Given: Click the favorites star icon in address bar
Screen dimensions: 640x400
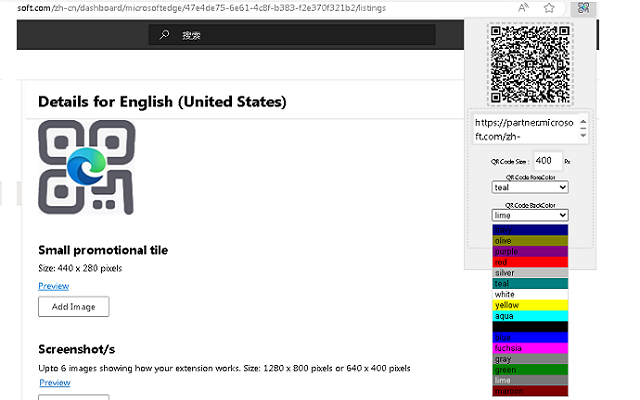Looking at the screenshot, I should pyautogui.click(x=549, y=8).
